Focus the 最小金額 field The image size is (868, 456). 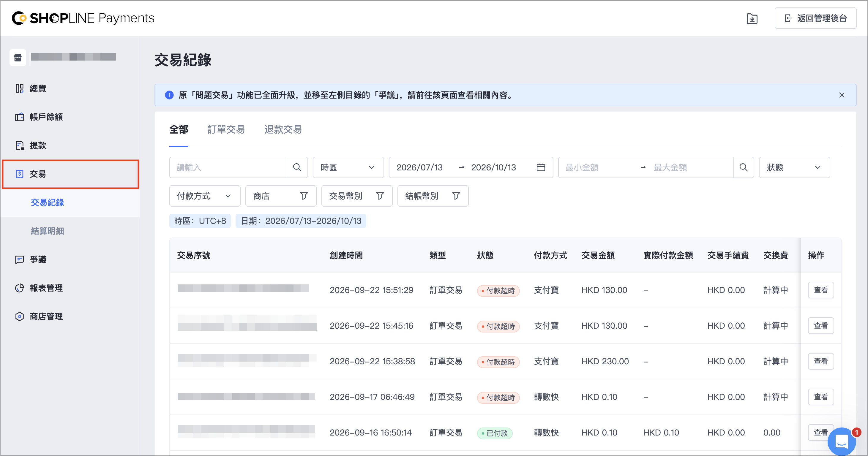pos(599,167)
